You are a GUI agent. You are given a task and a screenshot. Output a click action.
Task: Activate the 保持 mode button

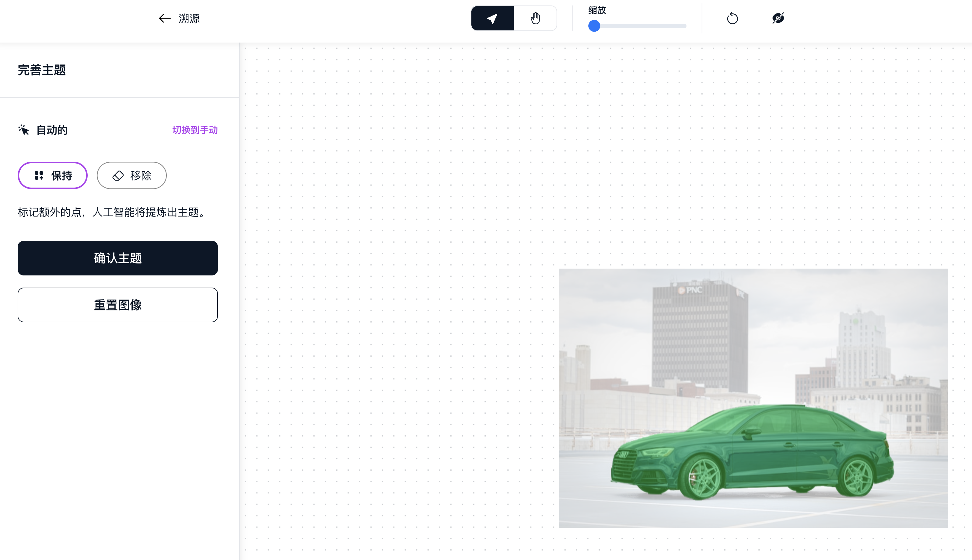coord(53,176)
